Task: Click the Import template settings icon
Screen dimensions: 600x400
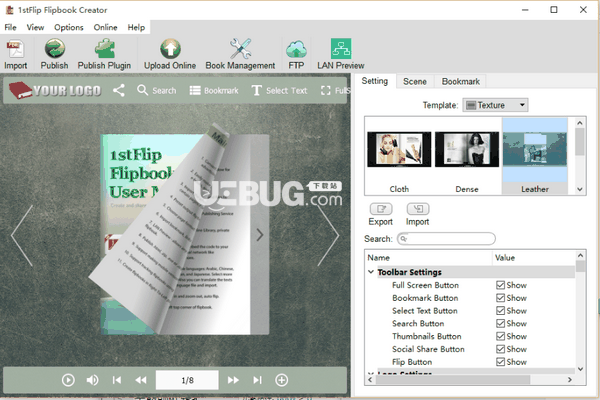Action: [418, 209]
